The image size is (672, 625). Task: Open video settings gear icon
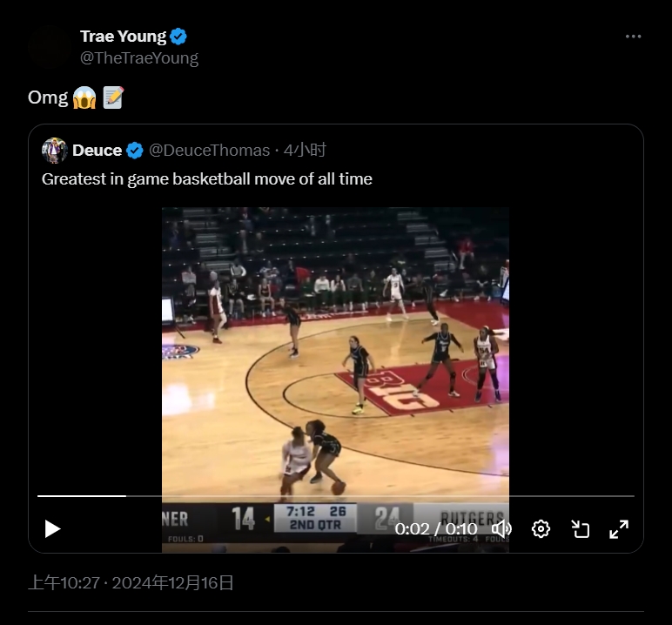pos(541,528)
